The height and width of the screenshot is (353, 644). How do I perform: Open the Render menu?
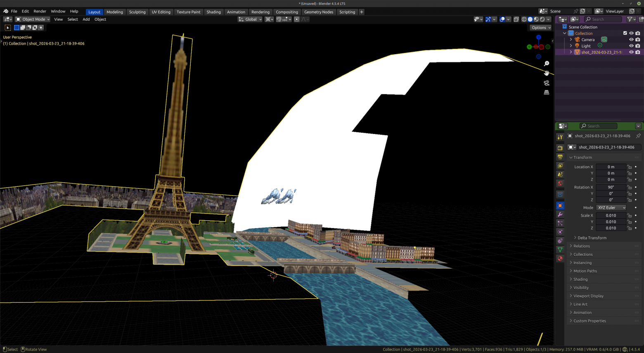click(x=40, y=11)
